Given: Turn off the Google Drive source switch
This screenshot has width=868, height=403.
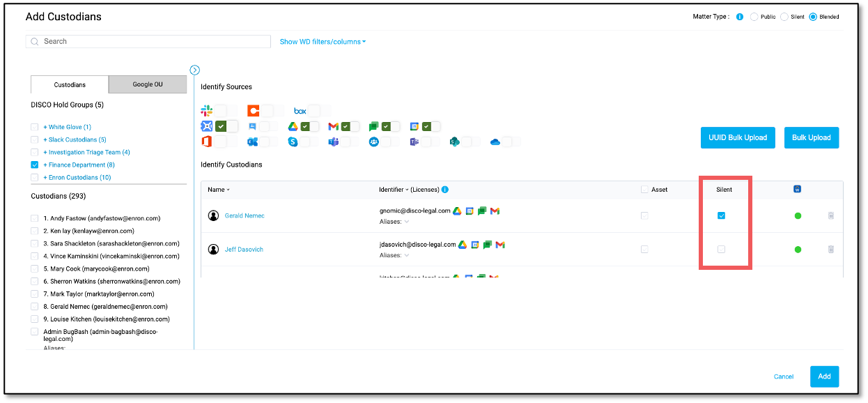Looking at the screenshot, I should point(309,126).
